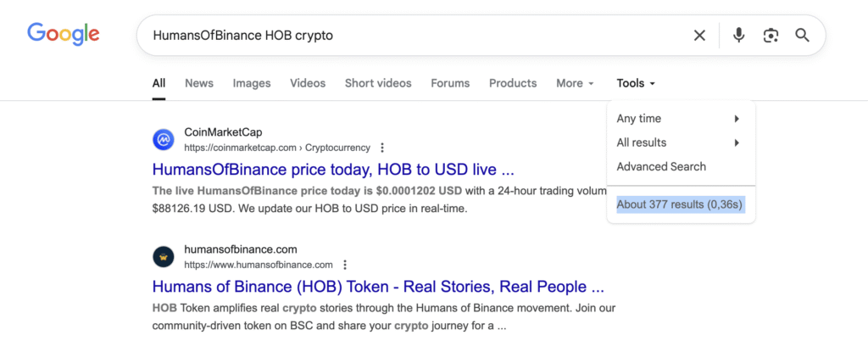
Task: Switch to the News tab
Action: coord(199,83)
